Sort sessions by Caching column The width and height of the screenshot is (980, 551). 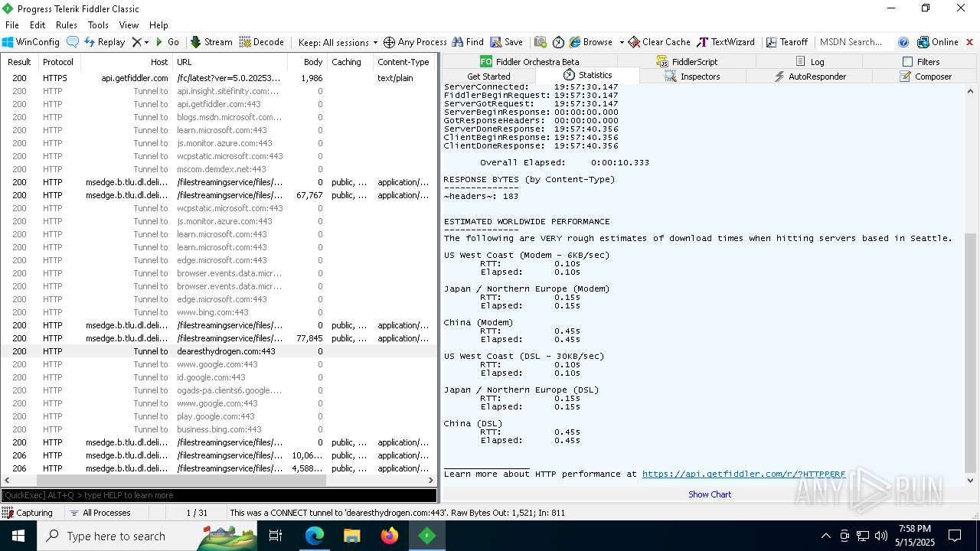click(x=350, y=62)
